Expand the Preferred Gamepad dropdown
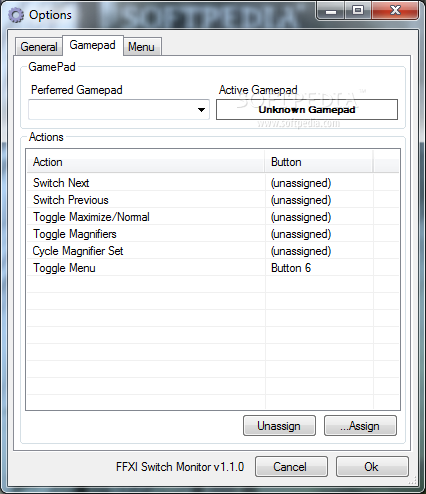The height and width of the screenshot is (494, 426). (x=119, y=109)
